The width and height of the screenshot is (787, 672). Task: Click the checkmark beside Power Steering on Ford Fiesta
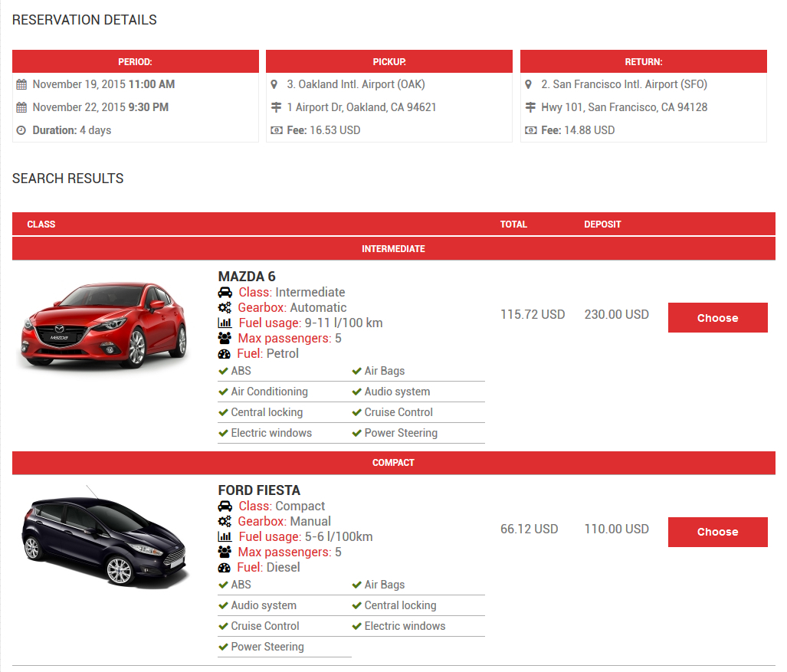coord(221,647)
